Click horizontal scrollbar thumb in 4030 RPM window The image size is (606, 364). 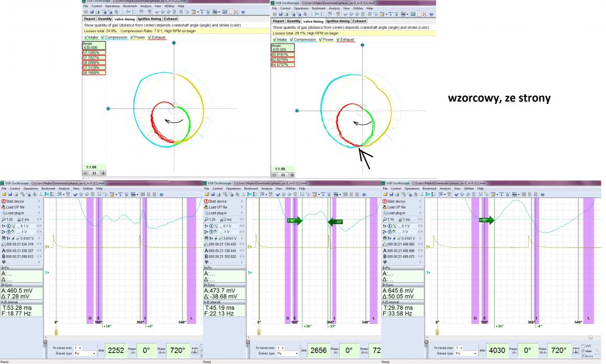[590, 337]
